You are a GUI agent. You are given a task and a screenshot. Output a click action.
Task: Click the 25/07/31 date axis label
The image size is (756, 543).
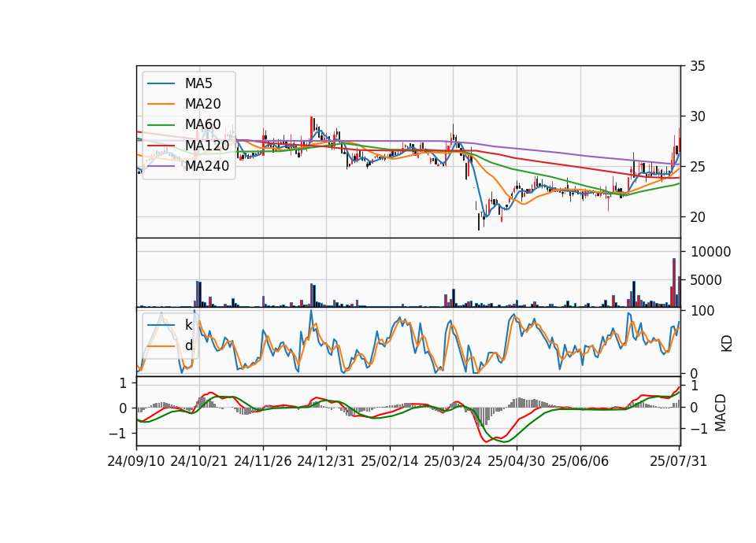click(x=678, y=461)
